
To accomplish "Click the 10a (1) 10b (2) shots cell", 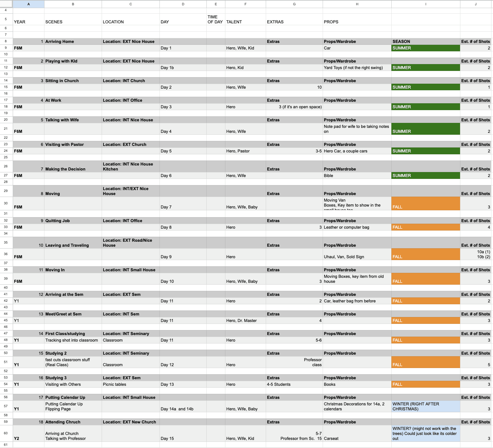I will pos(476,254).
